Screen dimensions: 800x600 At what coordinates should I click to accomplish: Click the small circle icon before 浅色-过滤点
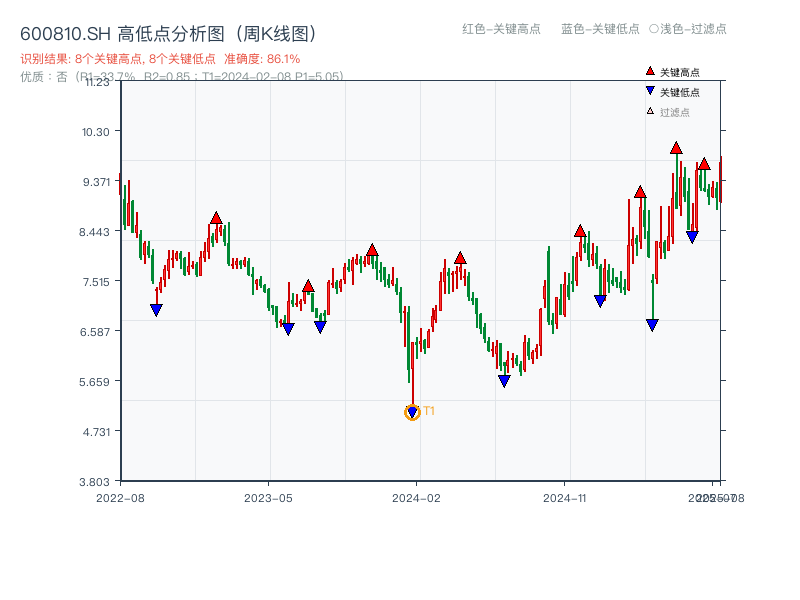point(654,29)
